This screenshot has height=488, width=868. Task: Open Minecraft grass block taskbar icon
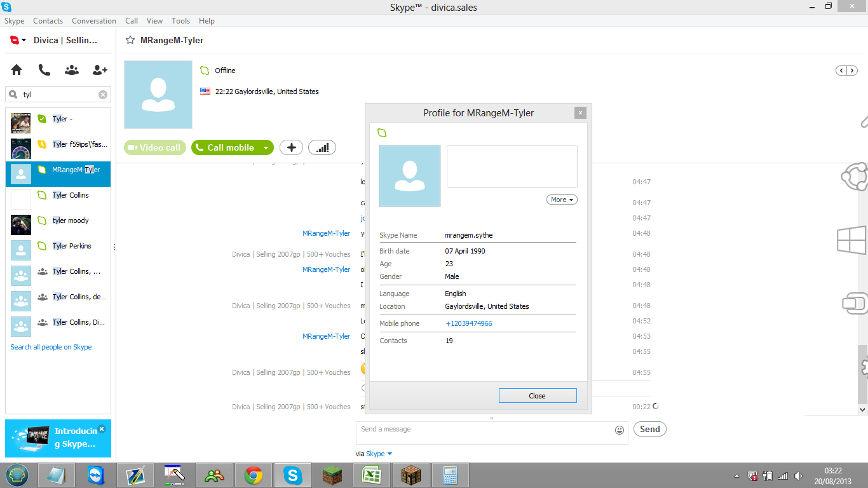tap(332, 475)
